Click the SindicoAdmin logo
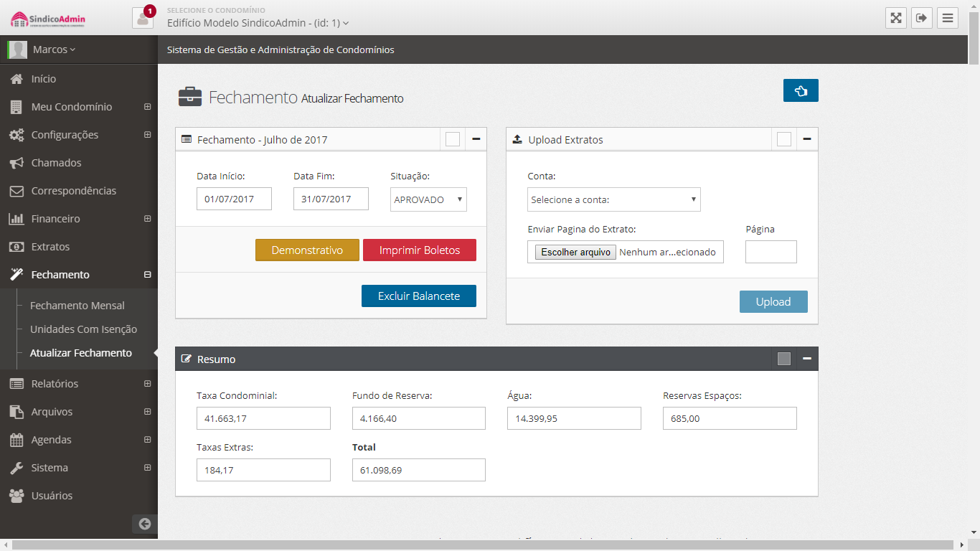The image size is (980, 551). 48,18
